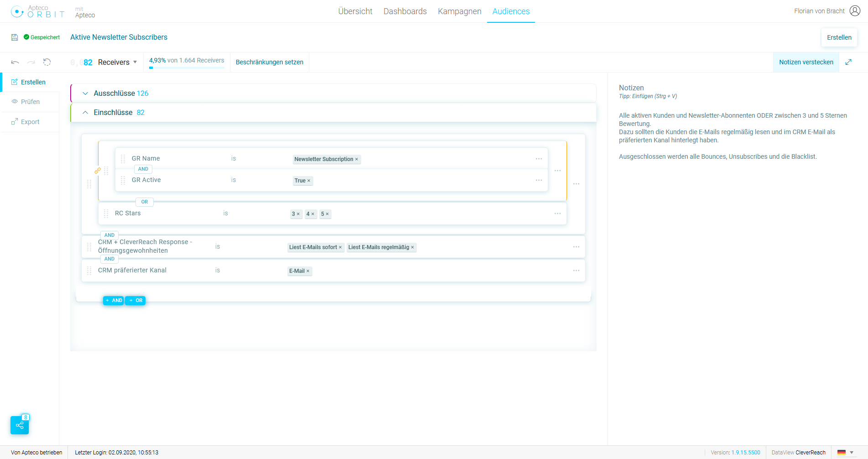Remove the 5 stars tag
The image size is (868, 459).
[327, 214]
